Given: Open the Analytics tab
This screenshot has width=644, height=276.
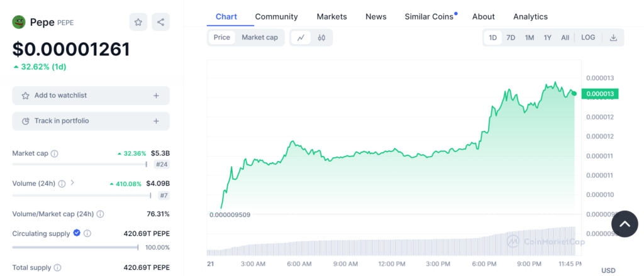Looking at the screenshot, I should (530, 16).
